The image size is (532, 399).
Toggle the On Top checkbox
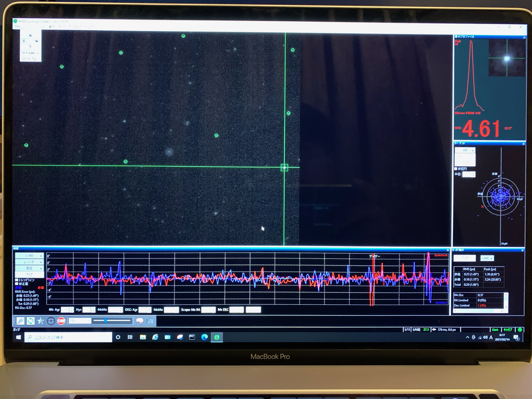coord(24,59)
